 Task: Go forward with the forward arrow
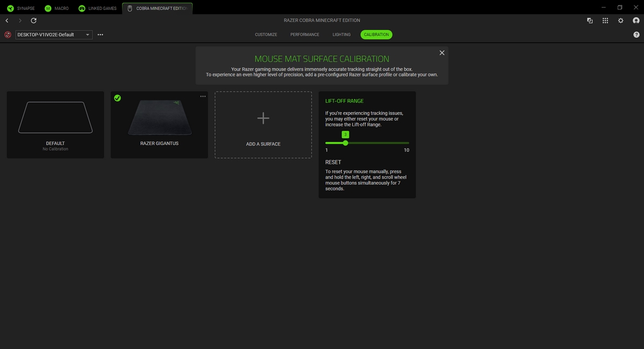coord(20,20)
